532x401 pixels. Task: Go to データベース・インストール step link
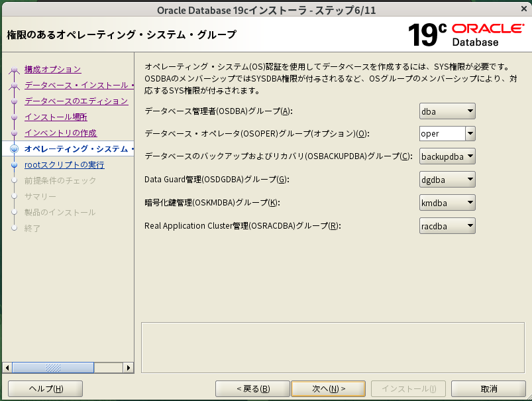click(79, 86)
